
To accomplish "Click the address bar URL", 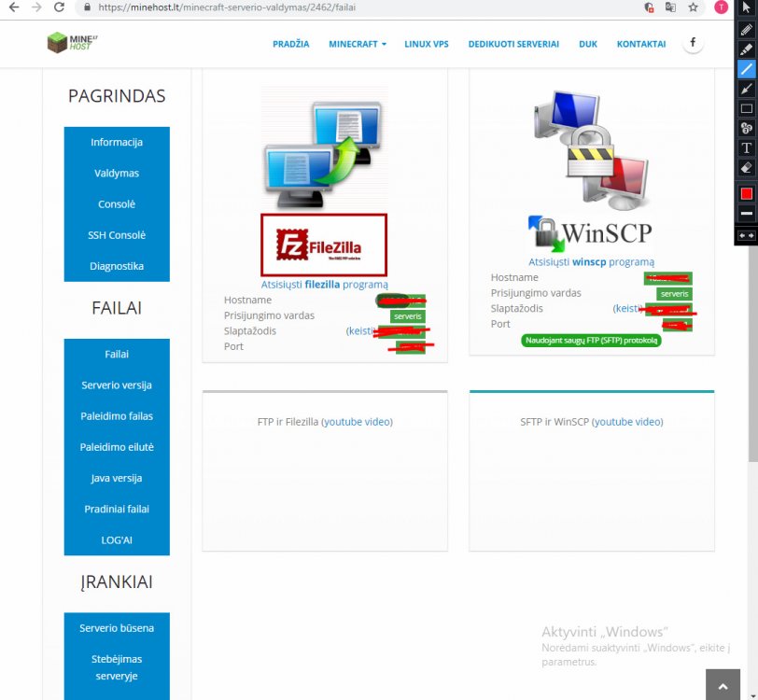I will [x=227, y=7].
